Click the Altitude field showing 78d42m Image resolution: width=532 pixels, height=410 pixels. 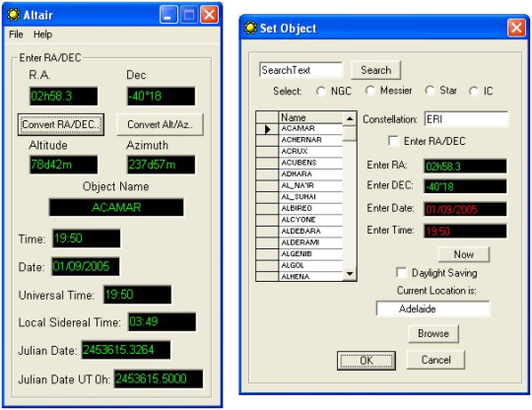coord(64,165)
